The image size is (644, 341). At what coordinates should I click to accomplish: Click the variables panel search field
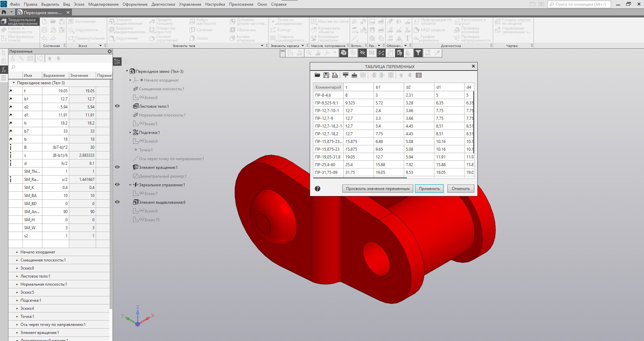(x=60, y=67)
